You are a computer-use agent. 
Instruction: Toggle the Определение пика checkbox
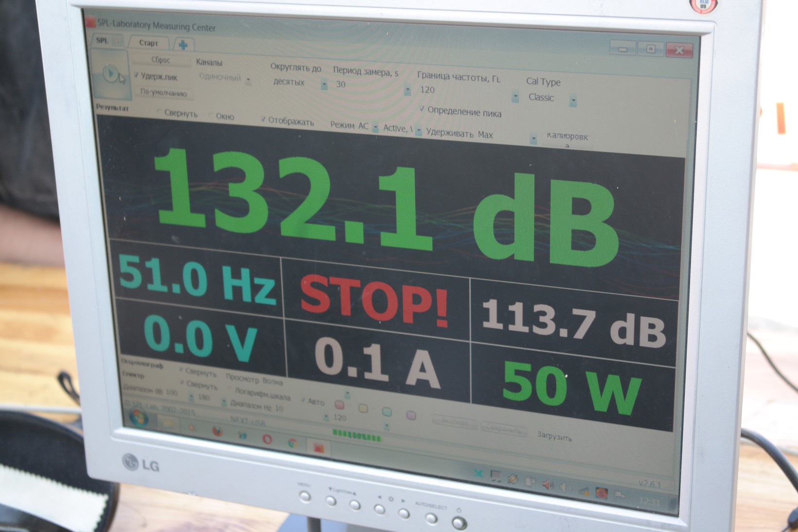[422, 108]
